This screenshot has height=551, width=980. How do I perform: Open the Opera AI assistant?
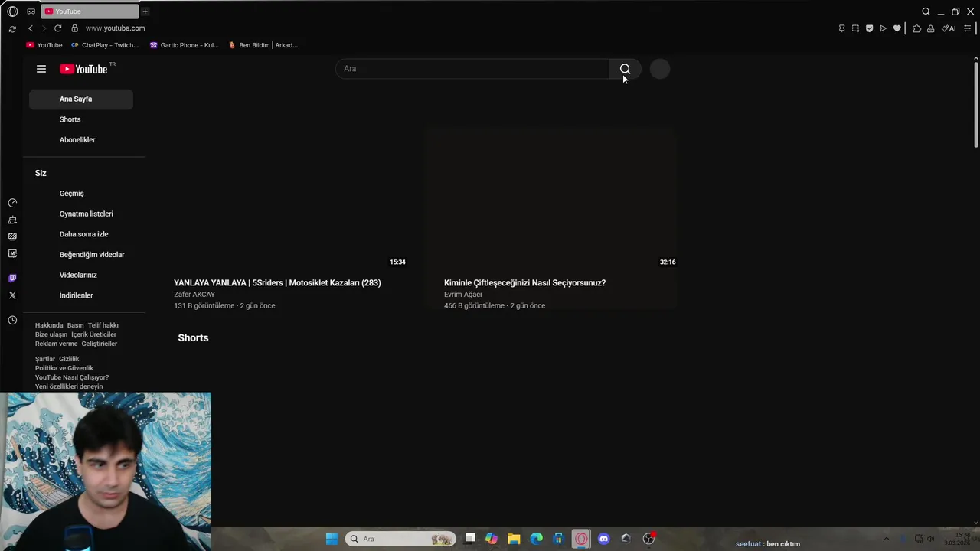(949, 28)
